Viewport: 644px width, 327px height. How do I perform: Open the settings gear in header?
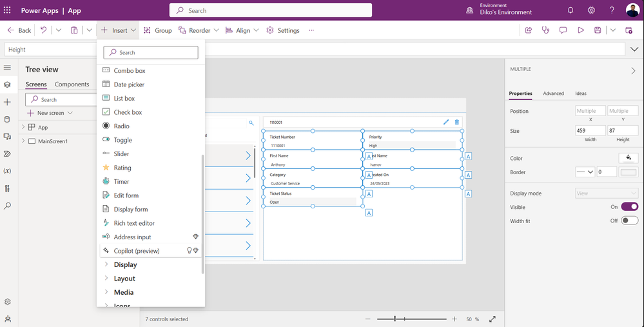click(591, 10)
